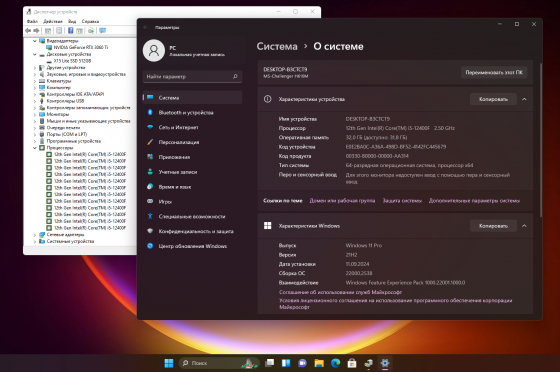This screenshot has height=372, width=560.
Task: Open Bluetooth и устройства in Settings sidebar
Action: click(192, 112)
